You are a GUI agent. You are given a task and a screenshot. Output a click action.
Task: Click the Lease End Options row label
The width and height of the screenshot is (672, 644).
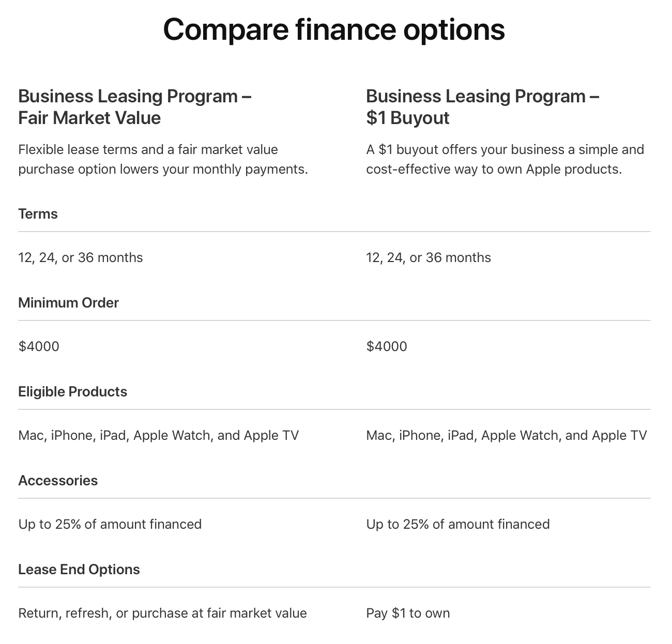click(x=79, y=570)
